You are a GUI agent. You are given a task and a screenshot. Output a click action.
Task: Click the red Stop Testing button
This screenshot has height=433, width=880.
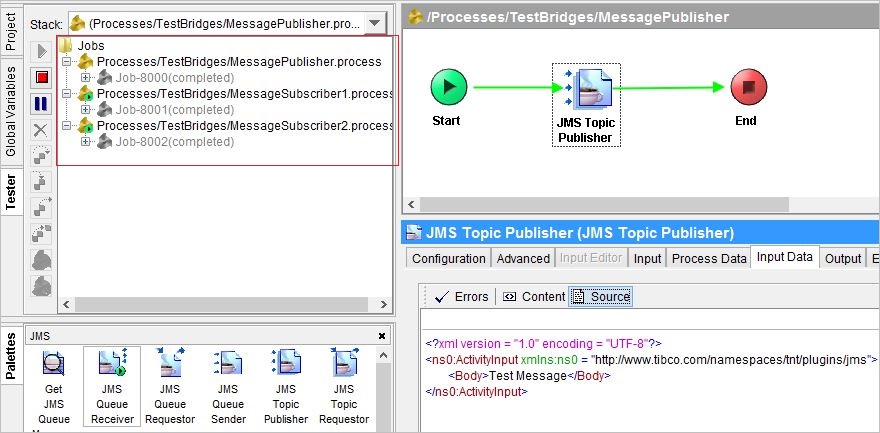(x=42, y=77)
